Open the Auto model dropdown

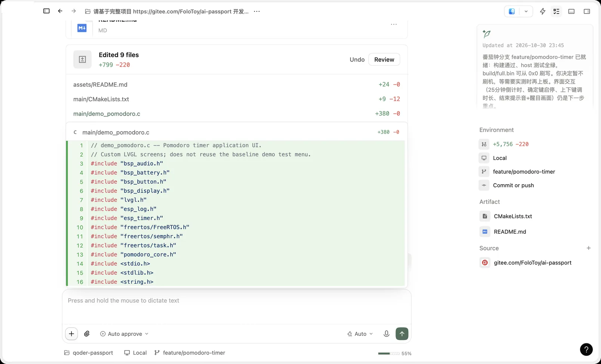tap(360, 334)
